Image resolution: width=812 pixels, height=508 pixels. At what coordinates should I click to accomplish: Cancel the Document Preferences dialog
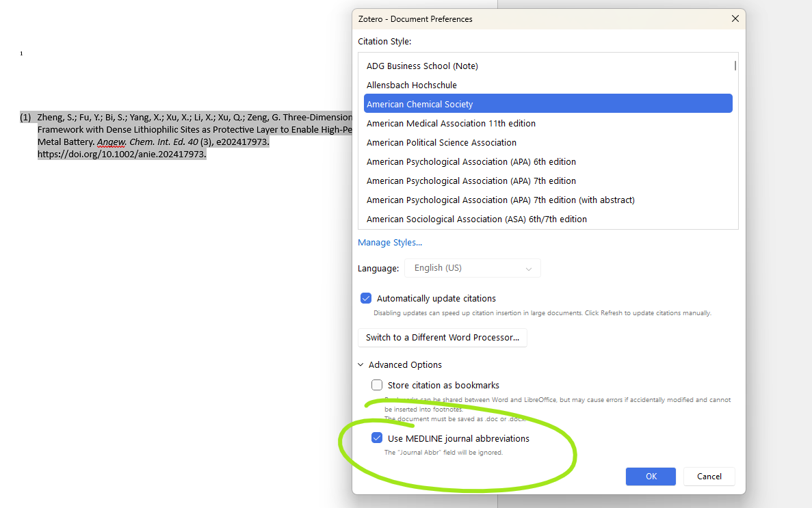click(709, 477)
